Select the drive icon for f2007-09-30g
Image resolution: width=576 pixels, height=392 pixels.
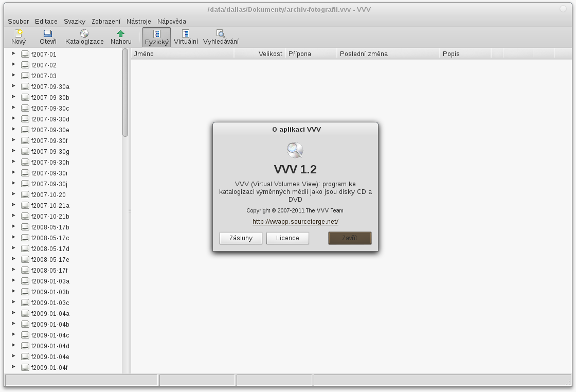25,151
